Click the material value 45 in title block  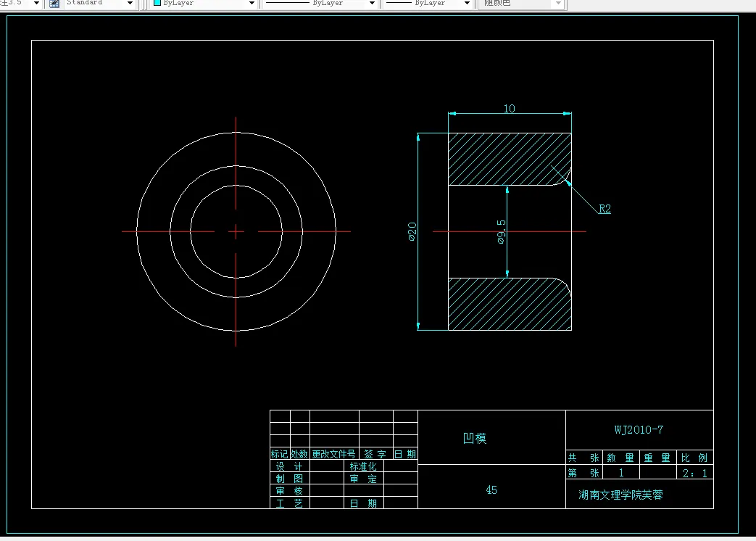pos(491,490)
